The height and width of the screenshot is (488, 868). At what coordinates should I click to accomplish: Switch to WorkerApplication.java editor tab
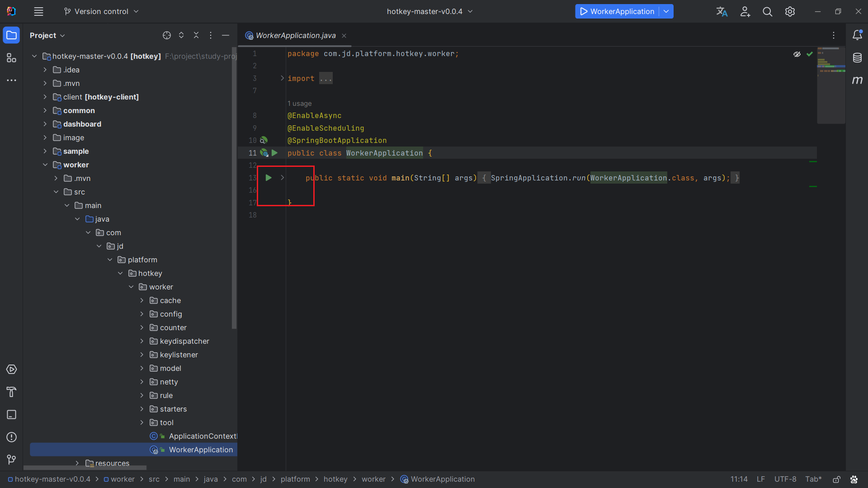coord(296,35)
